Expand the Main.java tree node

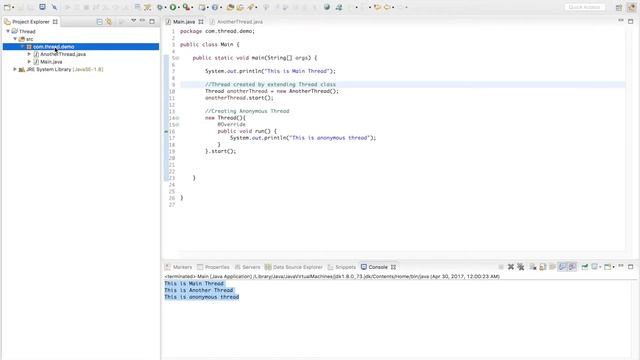tap(29, 62)
